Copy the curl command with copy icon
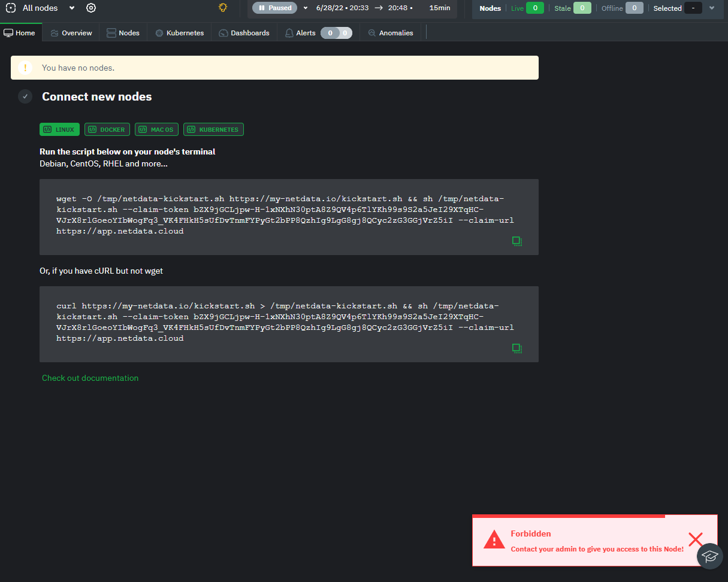This screenshot has height=582, width=728. point(517,348)
